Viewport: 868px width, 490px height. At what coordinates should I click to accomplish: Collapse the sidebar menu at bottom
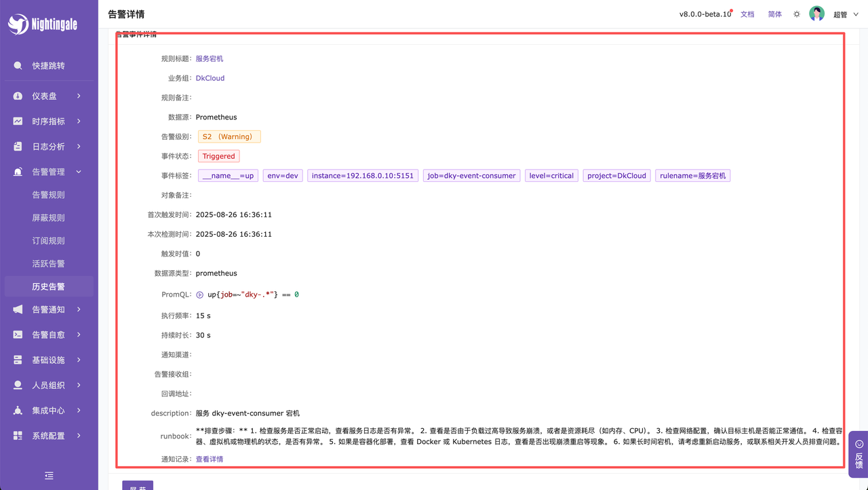(x=49, y=476)
